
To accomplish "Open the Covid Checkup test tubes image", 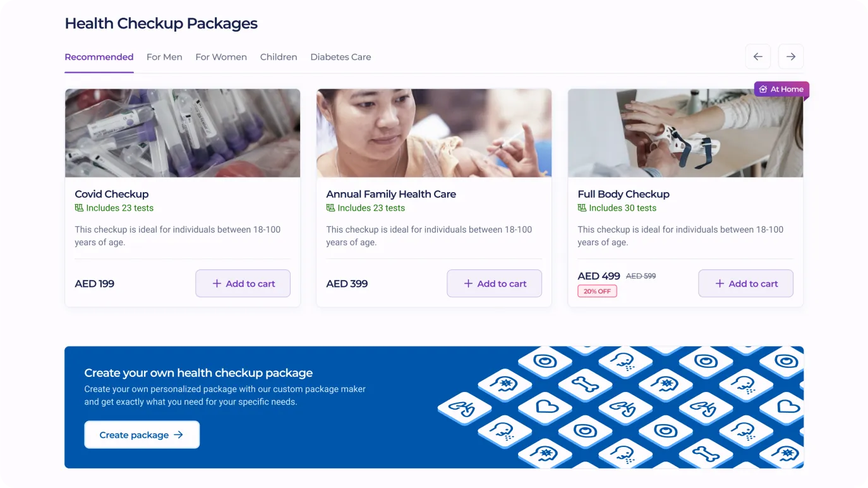I will coord(183,133).
